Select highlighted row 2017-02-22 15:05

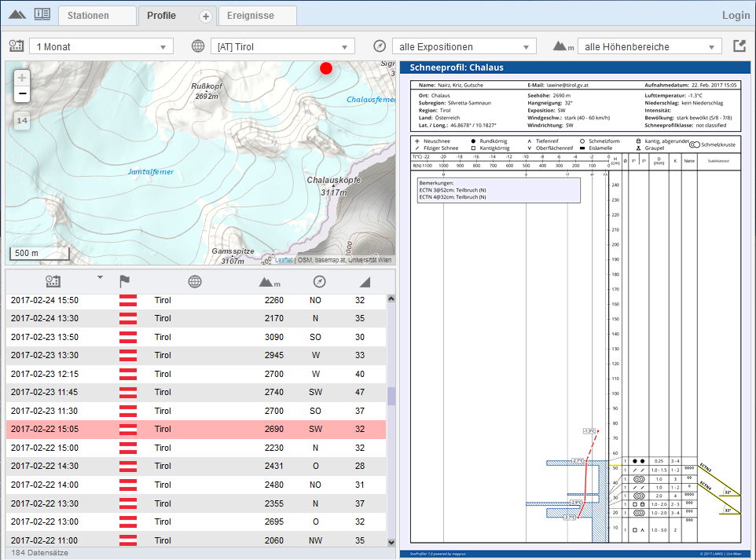196,430
